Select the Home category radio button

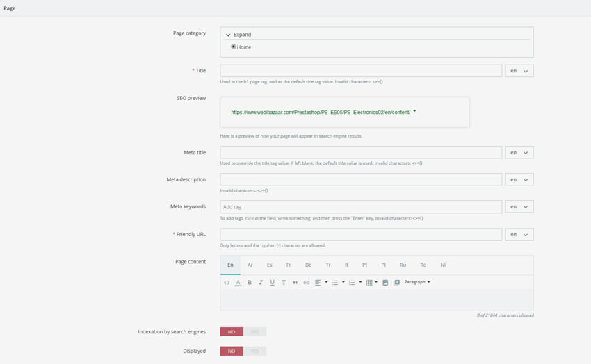234,47
